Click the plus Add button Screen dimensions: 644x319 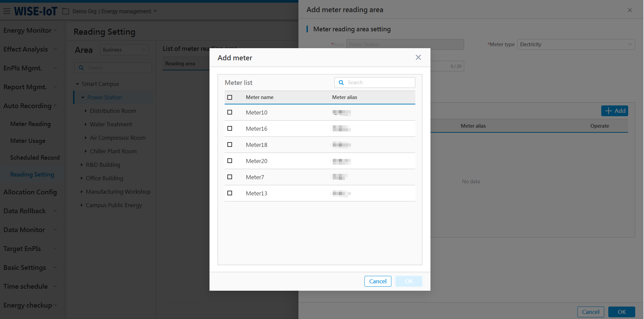(614, 111)
